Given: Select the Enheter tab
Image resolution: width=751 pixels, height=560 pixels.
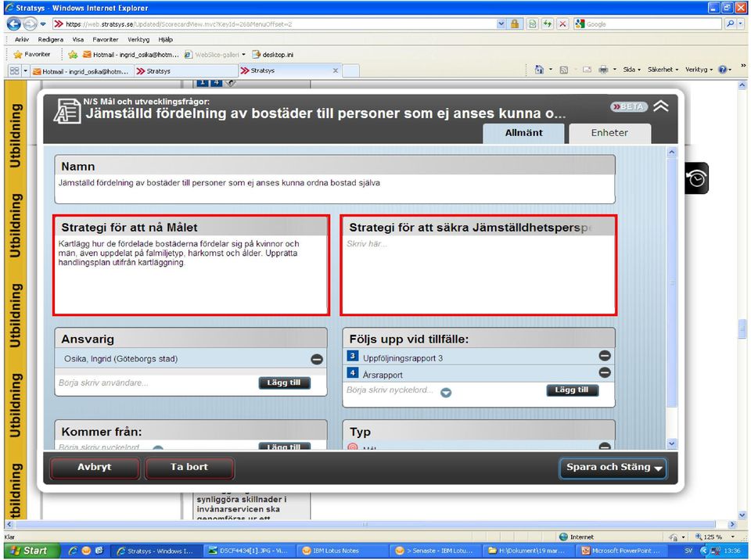Looking at the screenshot, I should 609,133.
